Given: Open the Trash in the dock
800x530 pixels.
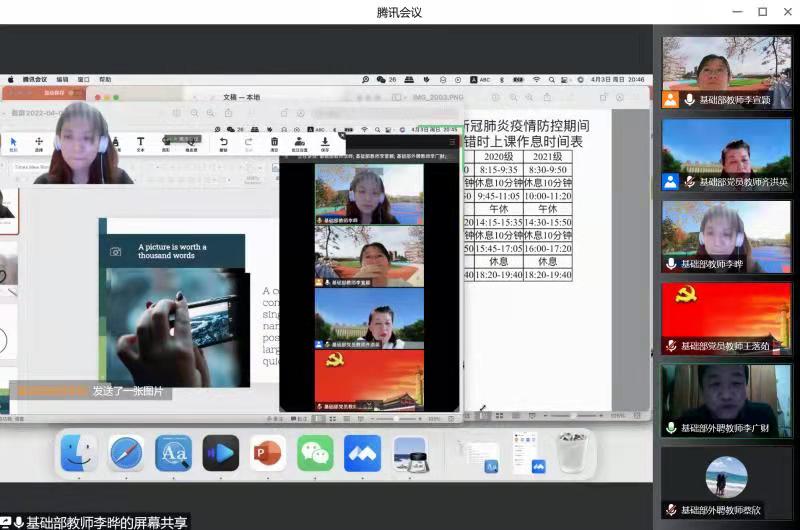Looking at the screenshot, I should (573, 453).
